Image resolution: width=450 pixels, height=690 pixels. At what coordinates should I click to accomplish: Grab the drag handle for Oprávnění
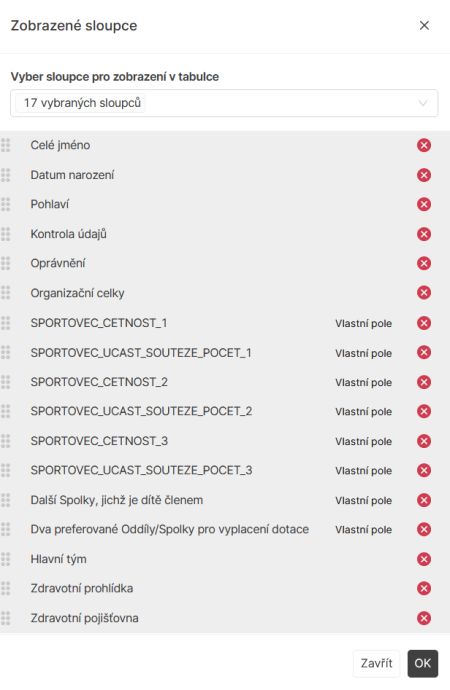coord(5,263)
